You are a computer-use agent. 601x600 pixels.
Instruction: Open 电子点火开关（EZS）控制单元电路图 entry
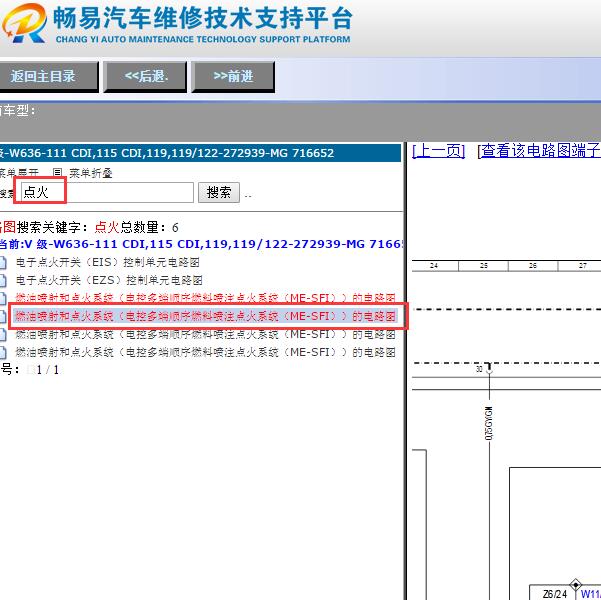click(x=109, y=280)
